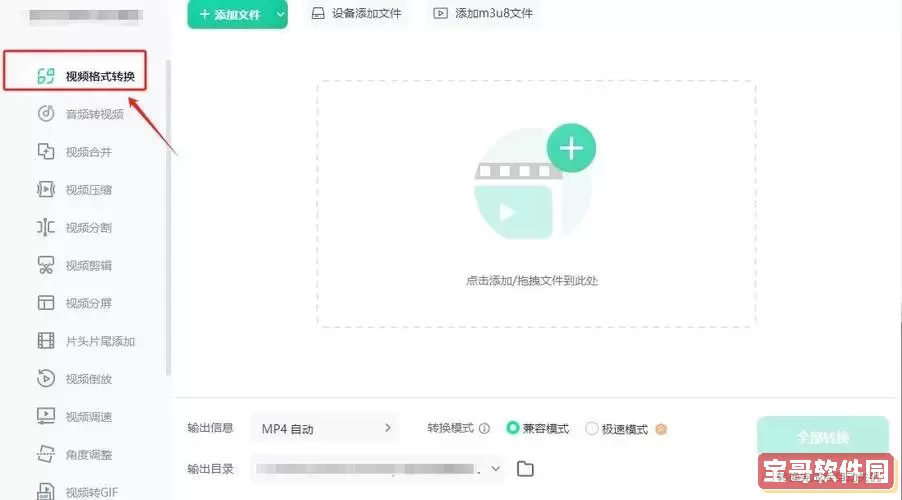Screen dimensions: 902x500
Task: Click the 音频转视频 disc icon
Action: point(45,114)
